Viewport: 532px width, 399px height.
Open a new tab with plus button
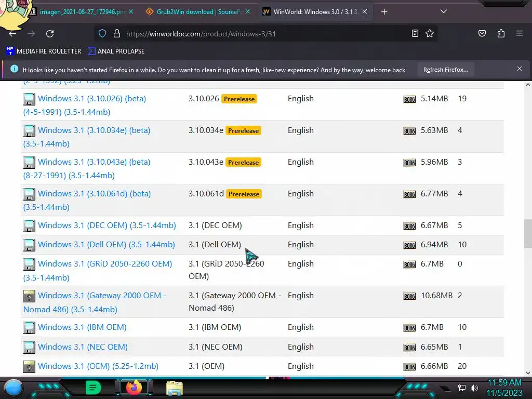(384, 12)
